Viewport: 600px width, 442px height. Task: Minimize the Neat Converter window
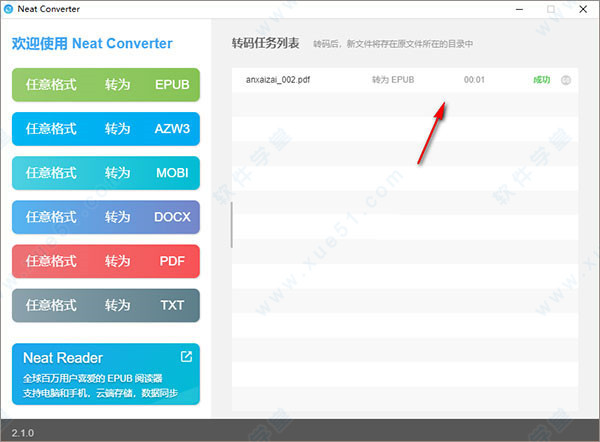520,9
